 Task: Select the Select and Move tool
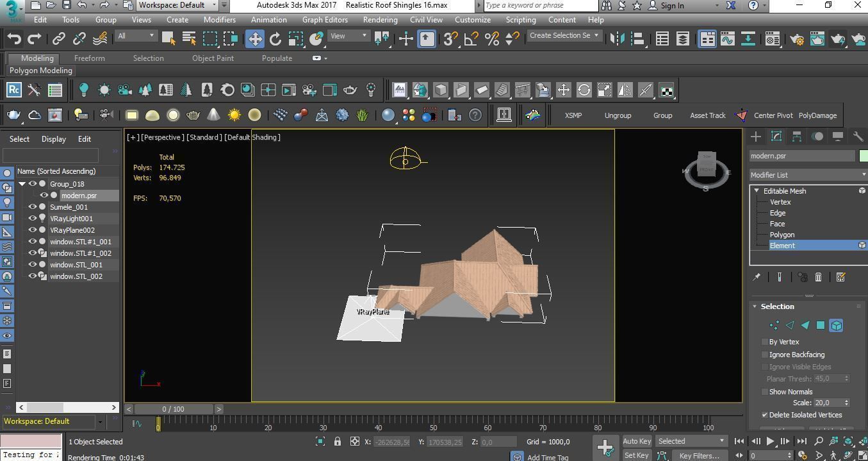pos(255,39)
